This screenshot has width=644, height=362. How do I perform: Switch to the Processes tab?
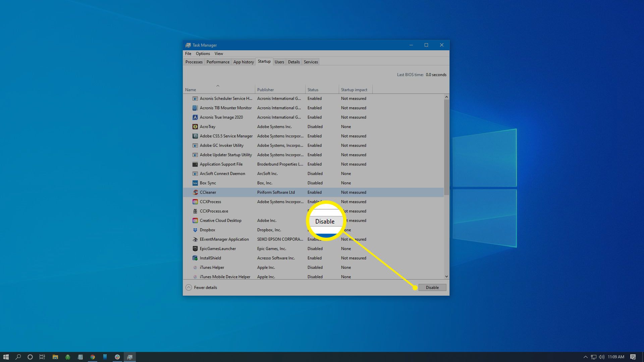click(x=193, y=62)
